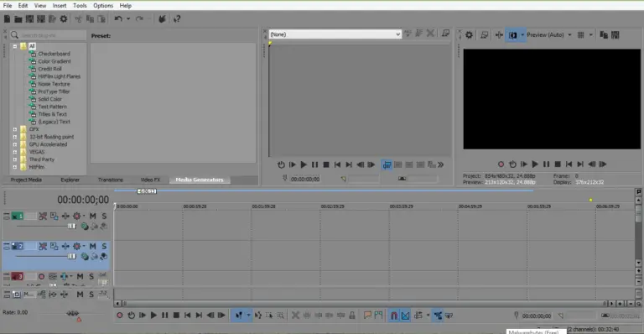644x334 pixels.
Task: Toggle Automatic Crossfades button
Action: [x=405, y=316]
